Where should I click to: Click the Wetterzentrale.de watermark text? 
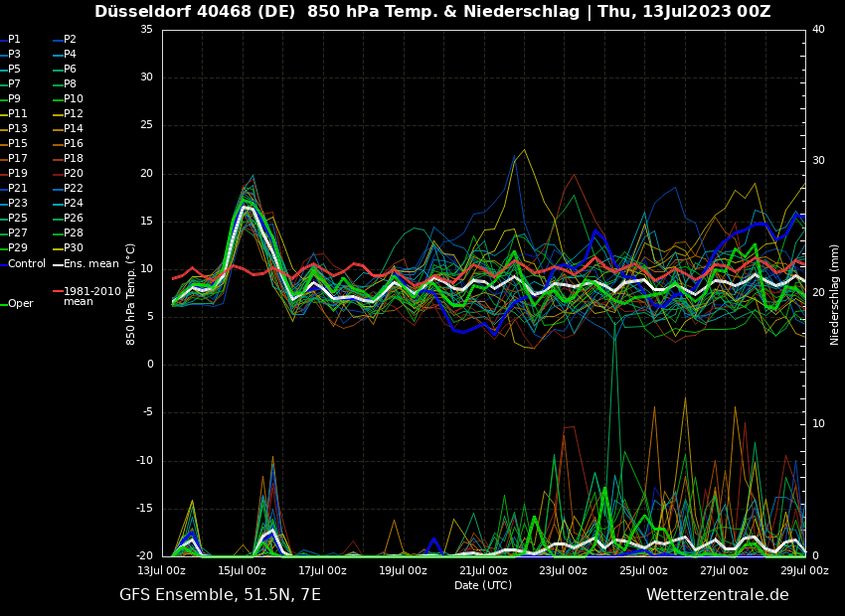click(717, 594)
